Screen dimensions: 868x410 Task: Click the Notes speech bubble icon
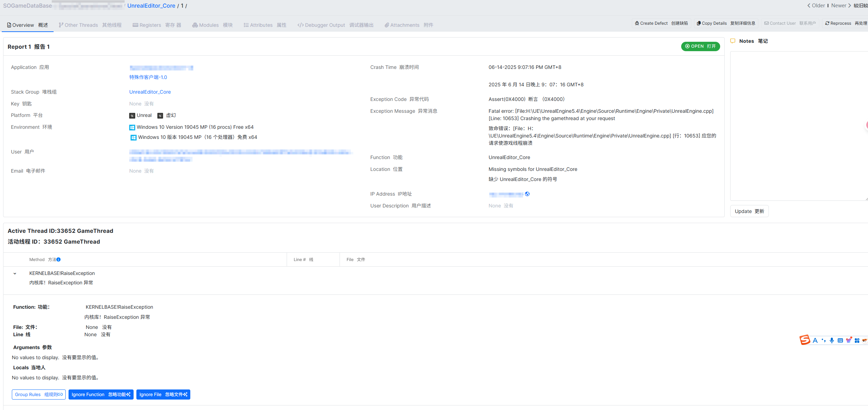[733, 41]
